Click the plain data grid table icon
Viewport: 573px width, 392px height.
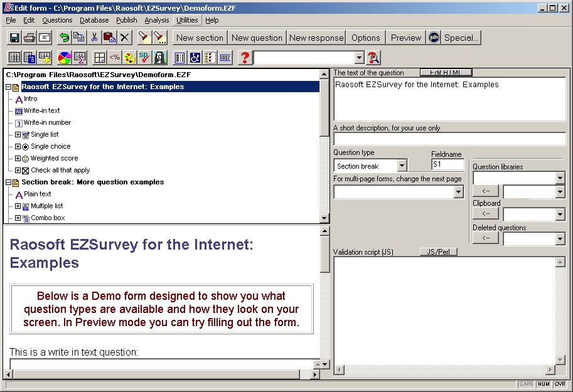click(14, 57)
